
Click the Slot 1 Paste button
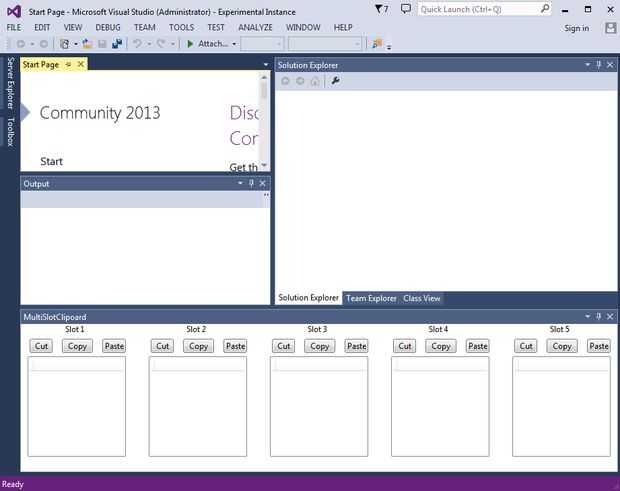[x=114, y=346]
